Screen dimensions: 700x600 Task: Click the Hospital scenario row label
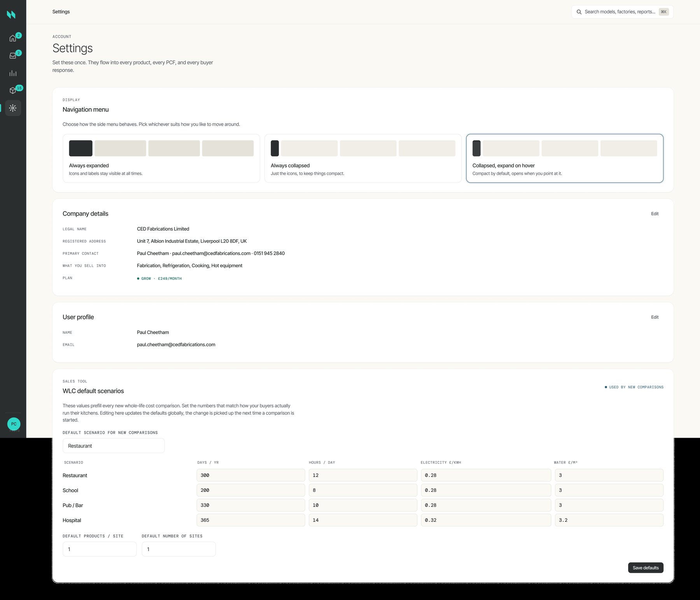(x=72, y=520)
